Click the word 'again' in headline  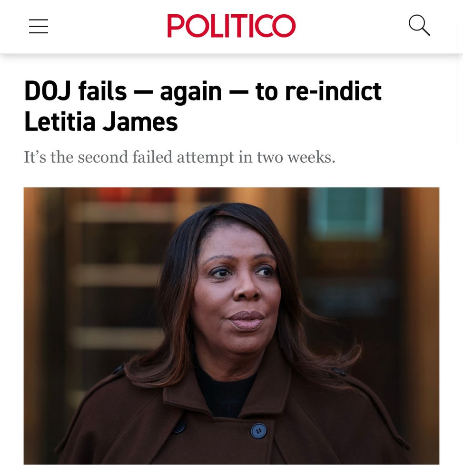pos(191,93)
